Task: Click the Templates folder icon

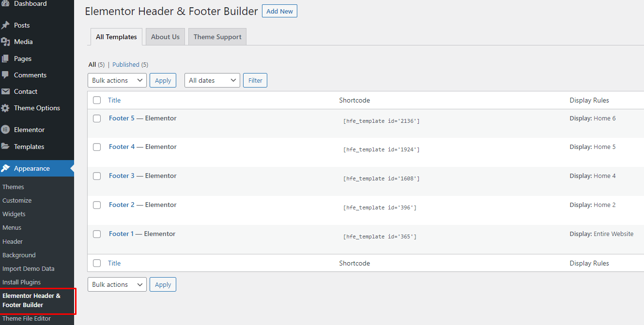Action: point(5,147)
